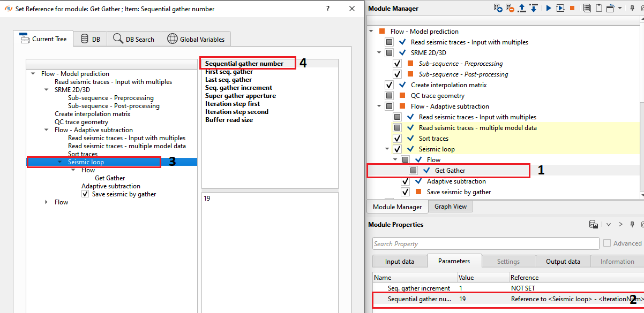The image size is (644, 313).
Task: Click the copy modules icon
Action: click(587, 8)
